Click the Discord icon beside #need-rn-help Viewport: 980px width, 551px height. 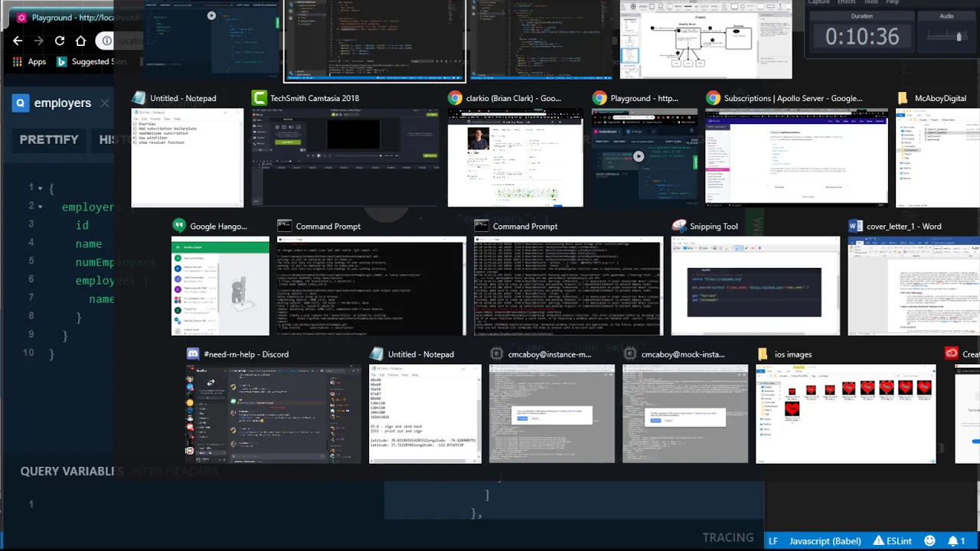point(193,354)
